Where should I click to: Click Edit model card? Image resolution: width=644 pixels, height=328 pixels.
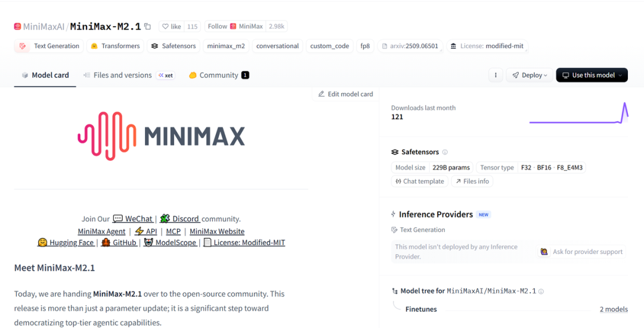(x=345, y=94)
